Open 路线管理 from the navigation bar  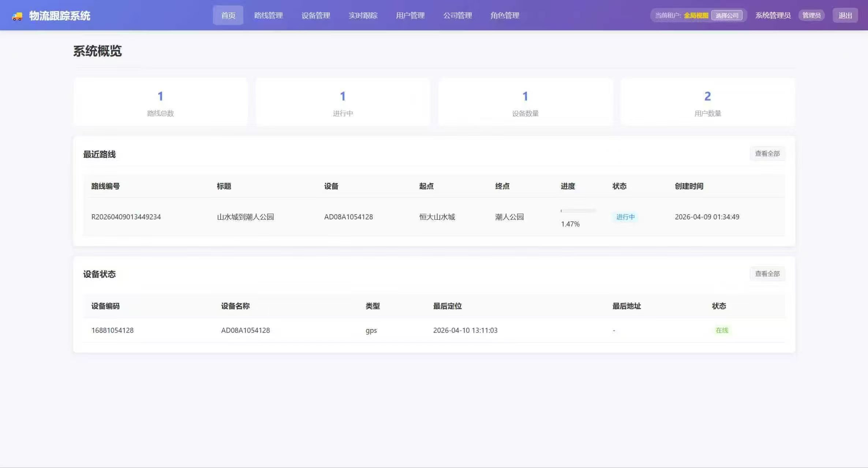[268, 15]
